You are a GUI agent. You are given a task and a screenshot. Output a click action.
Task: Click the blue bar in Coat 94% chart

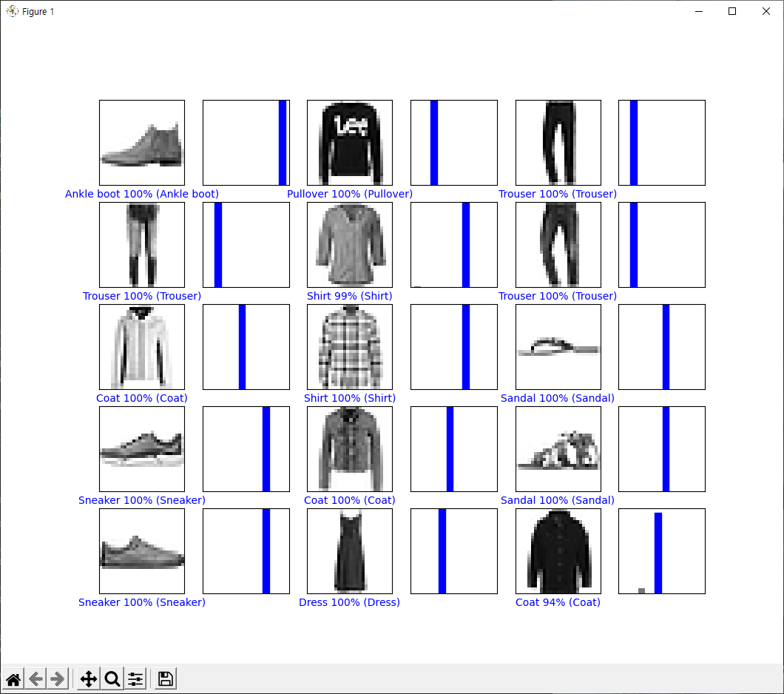pyautogui.click(x=658, y=553)
